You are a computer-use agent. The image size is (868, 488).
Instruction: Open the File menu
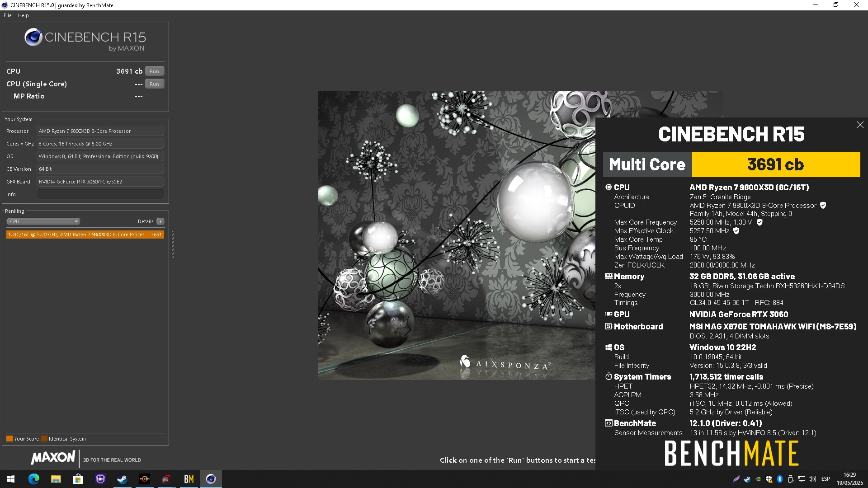8,15
